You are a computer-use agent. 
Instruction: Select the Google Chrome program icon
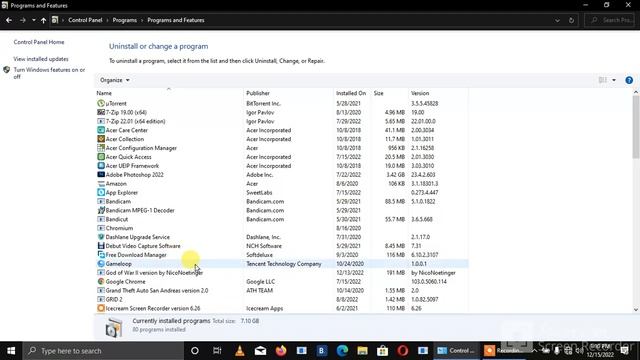pos(101,282)
